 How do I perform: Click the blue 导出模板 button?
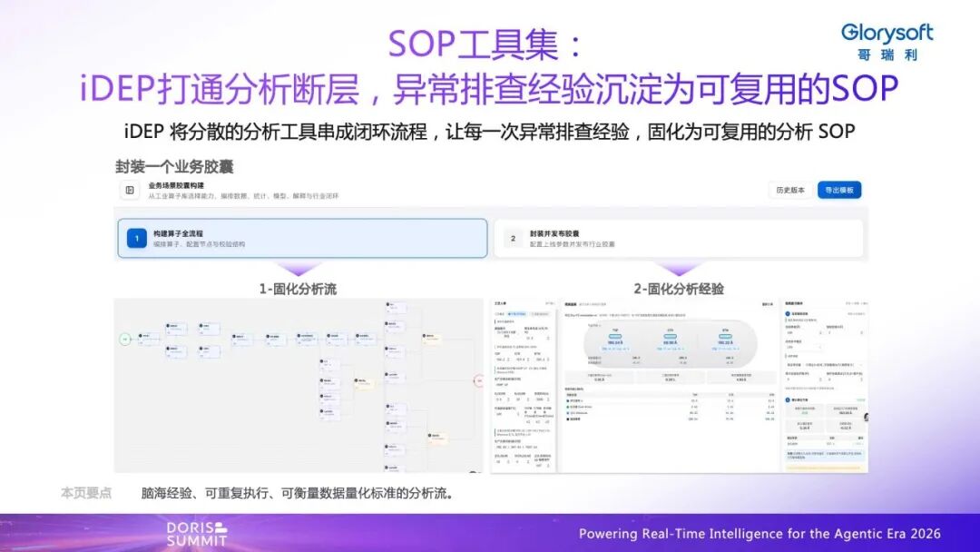838,190
